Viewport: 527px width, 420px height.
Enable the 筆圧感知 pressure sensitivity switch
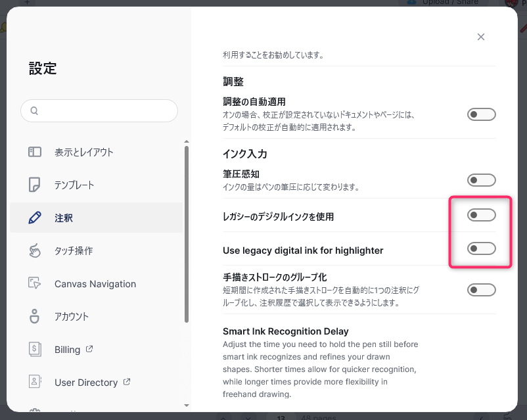(x=481, y=180)
